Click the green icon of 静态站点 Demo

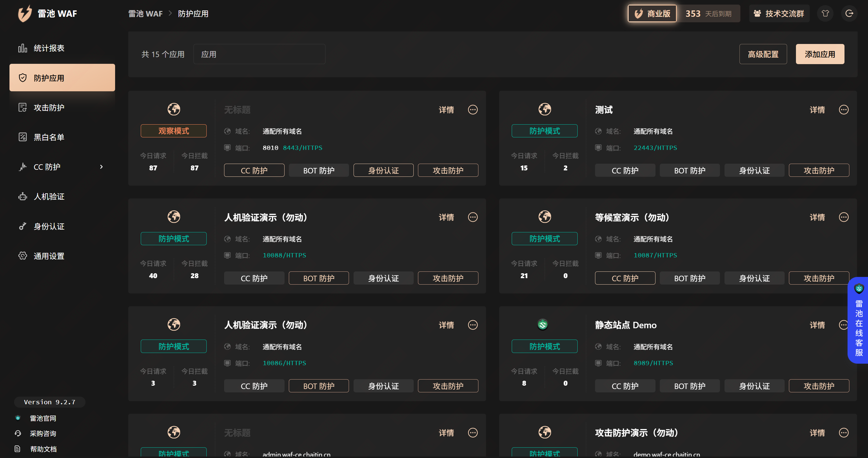pos(543,324)
